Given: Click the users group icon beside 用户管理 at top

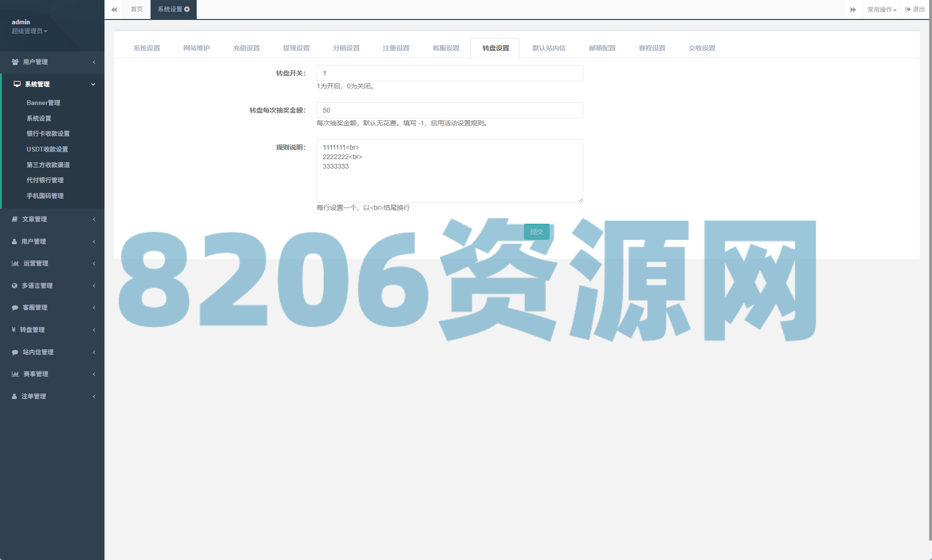Looking at the screenshot, I should tap(15, 62).
